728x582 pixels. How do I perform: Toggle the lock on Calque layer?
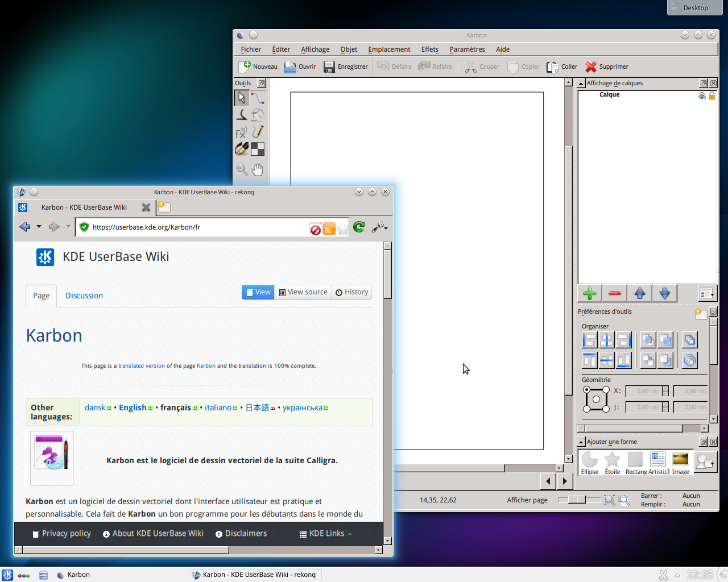[712, 96]
